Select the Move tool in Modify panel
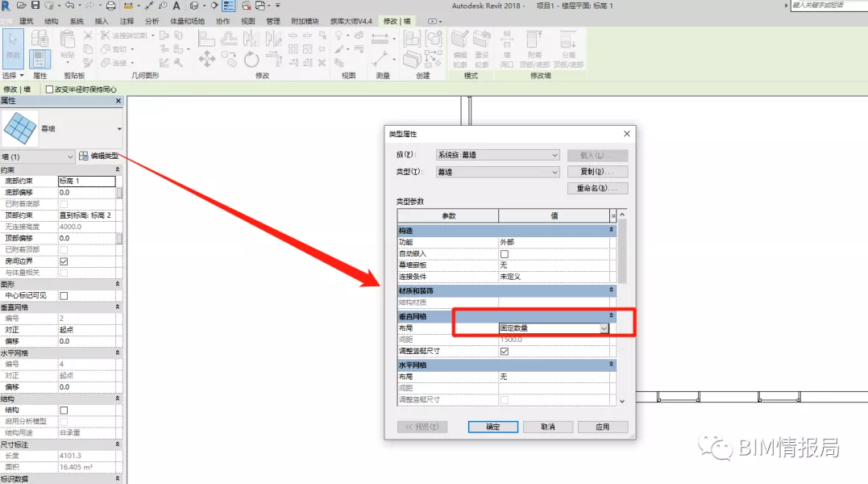Viewport: 868px width, 484px height. 207,59
